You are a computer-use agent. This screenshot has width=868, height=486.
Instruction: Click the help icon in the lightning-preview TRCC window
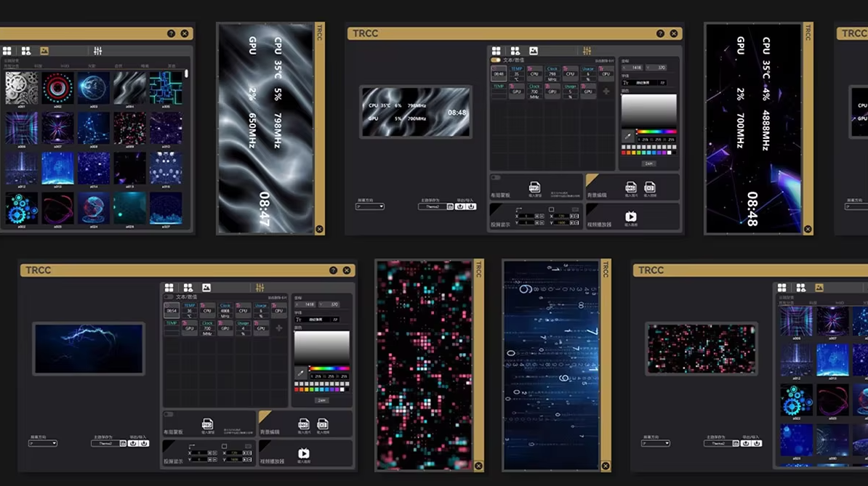point(333,270)
